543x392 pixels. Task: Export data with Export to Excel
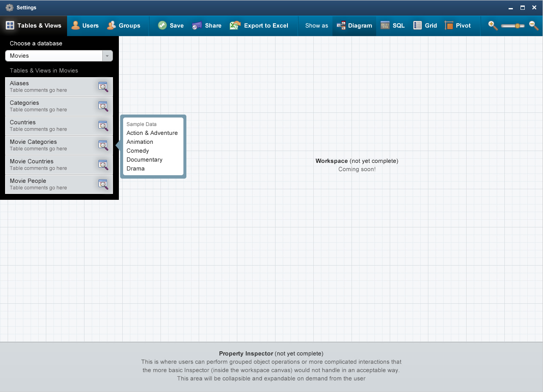point(259,25)
